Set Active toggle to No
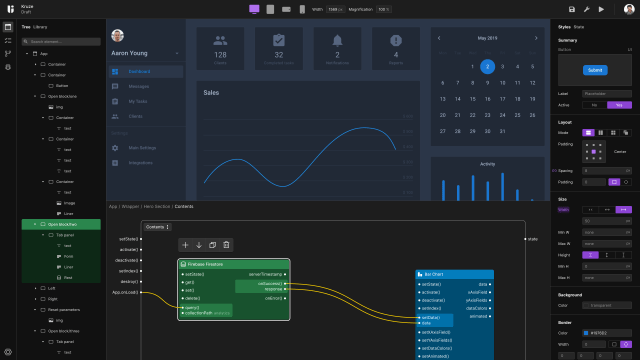 pos(594,105)
